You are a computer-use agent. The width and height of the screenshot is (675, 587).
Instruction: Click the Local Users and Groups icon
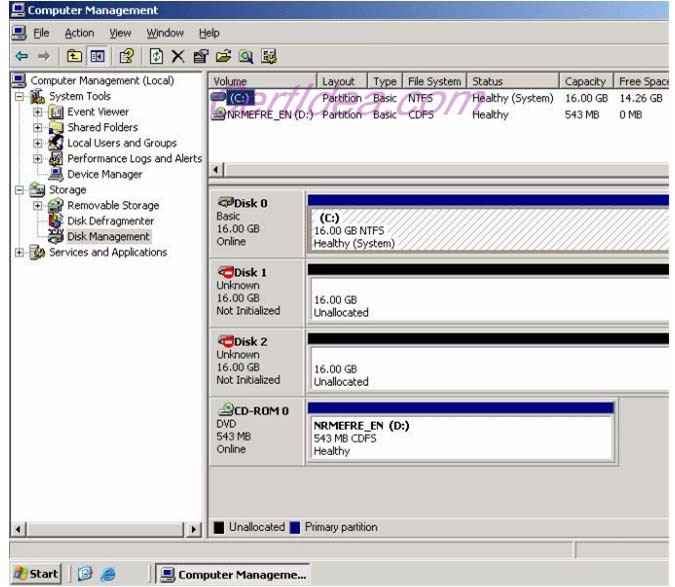(x=56, y=143)
